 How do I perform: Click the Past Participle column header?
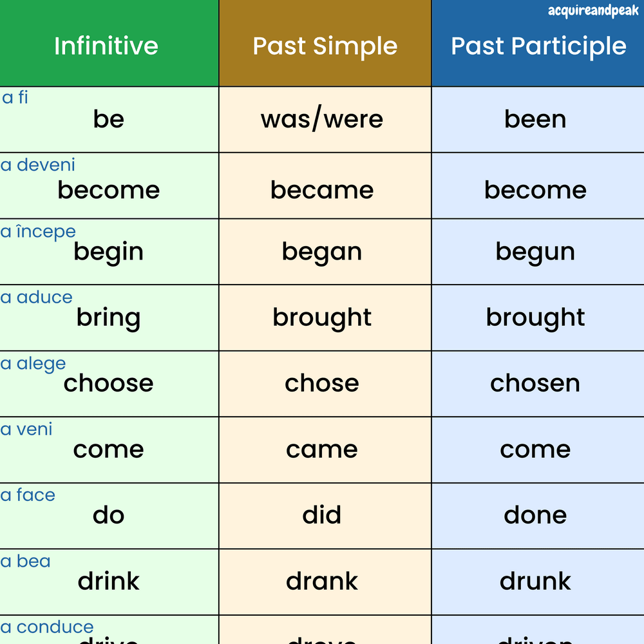pyautogui.click(x=538, y=46)
